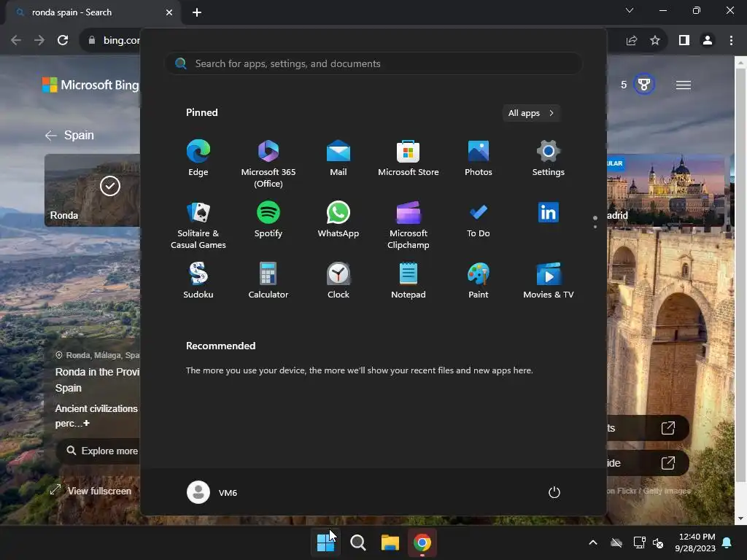
Task: Select the Ronda thumbnail card
Action: point(93,190)
